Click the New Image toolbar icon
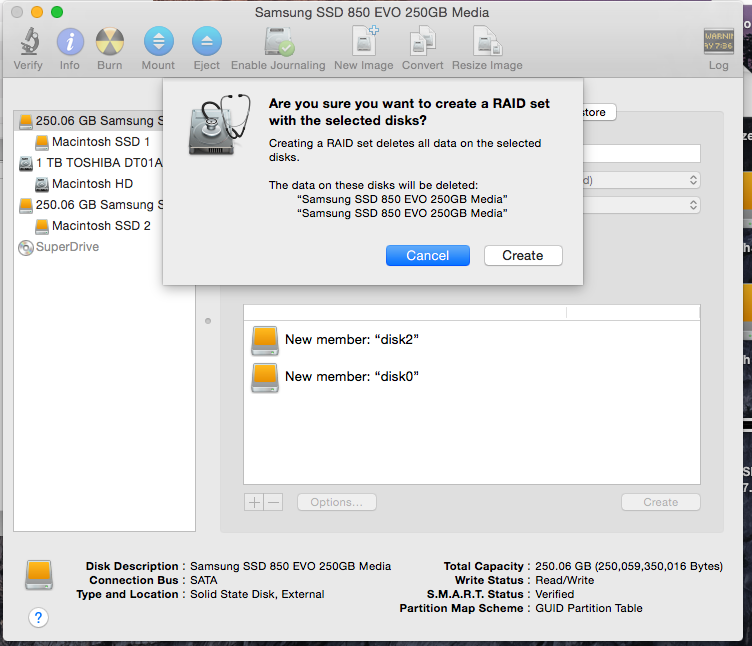Viewport: 752px width, 646px height. point(364,41)
